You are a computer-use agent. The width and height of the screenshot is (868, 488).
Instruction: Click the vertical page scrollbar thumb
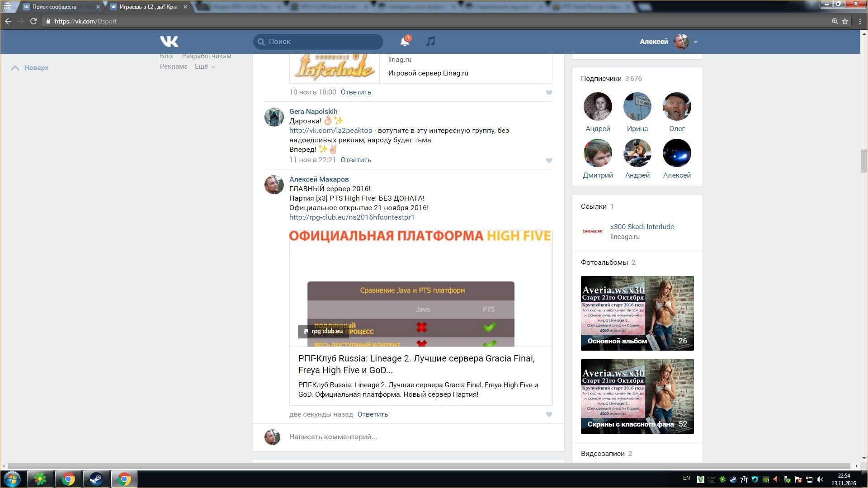pos(864,161)
